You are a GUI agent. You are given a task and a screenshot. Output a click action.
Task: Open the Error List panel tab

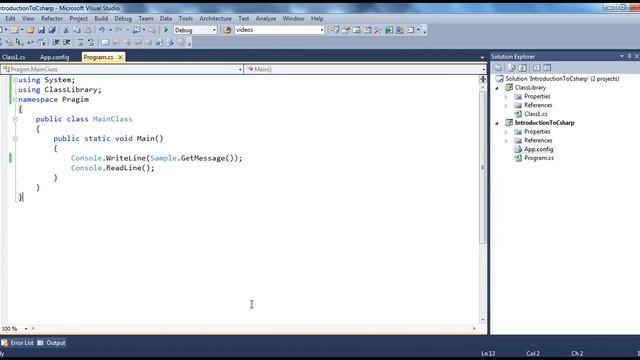[x=17, y=343]
